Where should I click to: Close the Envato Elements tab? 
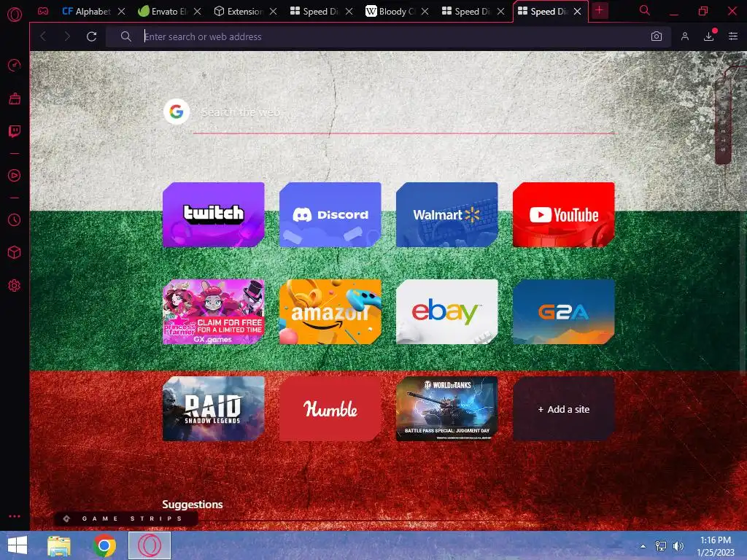click(197, 11)
